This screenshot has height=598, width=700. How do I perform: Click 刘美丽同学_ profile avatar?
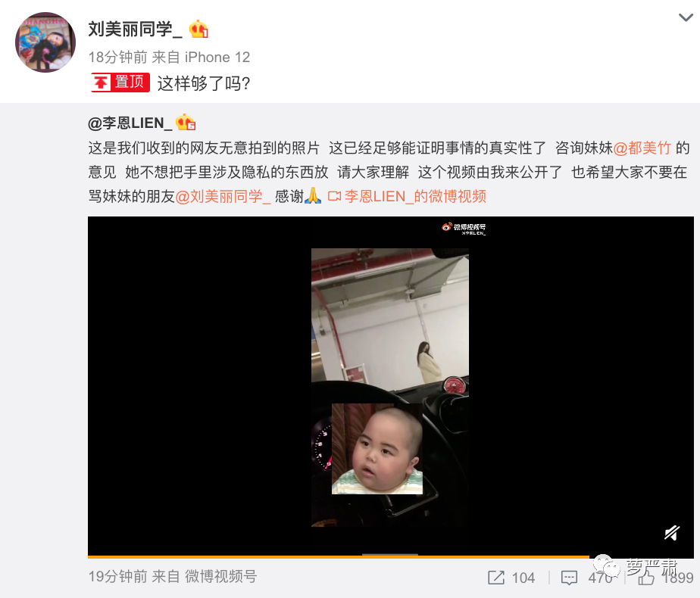coord(45,42)
